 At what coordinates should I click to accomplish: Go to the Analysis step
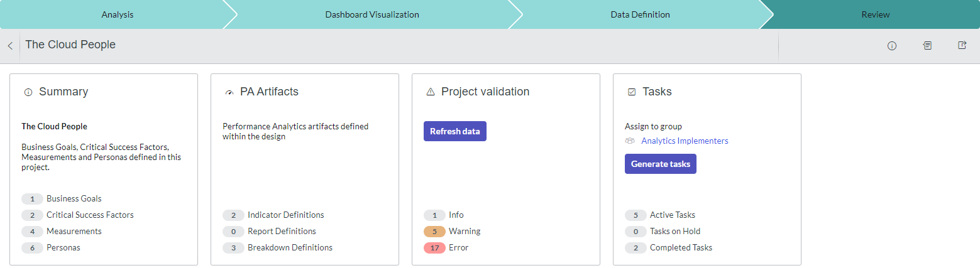coord(118,14)
